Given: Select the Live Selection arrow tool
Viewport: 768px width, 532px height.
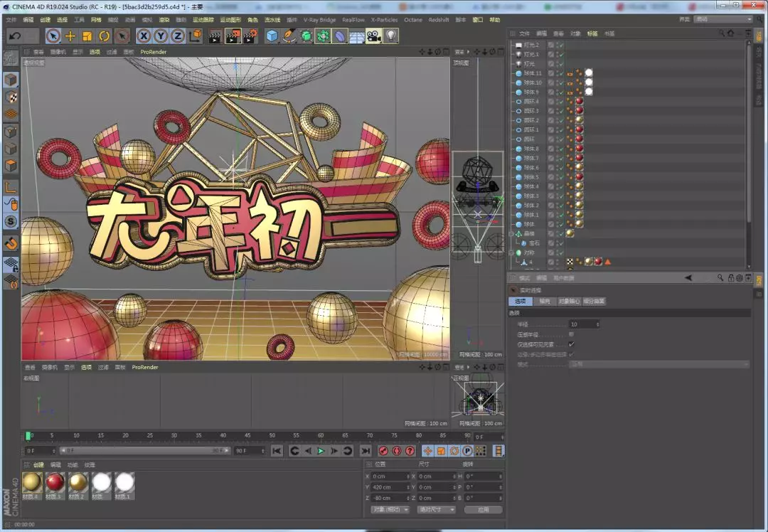Looking at the screenshot, I should pyautogui.click(x=53, y=36).
